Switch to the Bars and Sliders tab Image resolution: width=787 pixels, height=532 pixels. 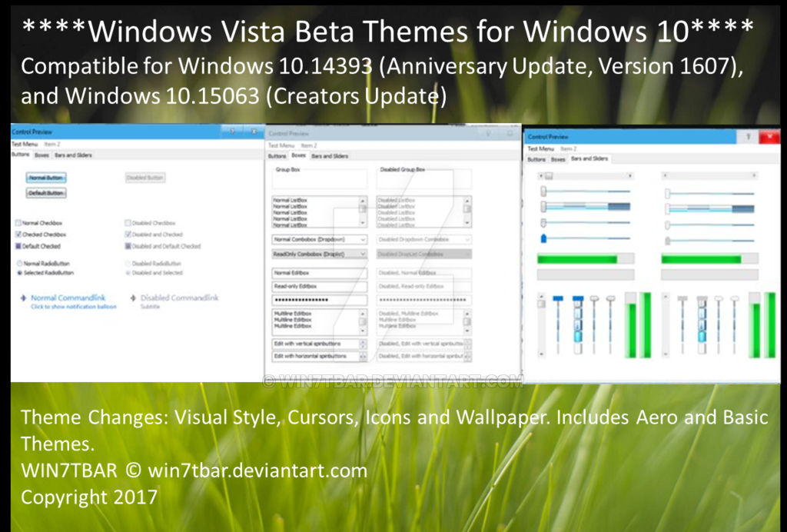click(x=590, y=158)
